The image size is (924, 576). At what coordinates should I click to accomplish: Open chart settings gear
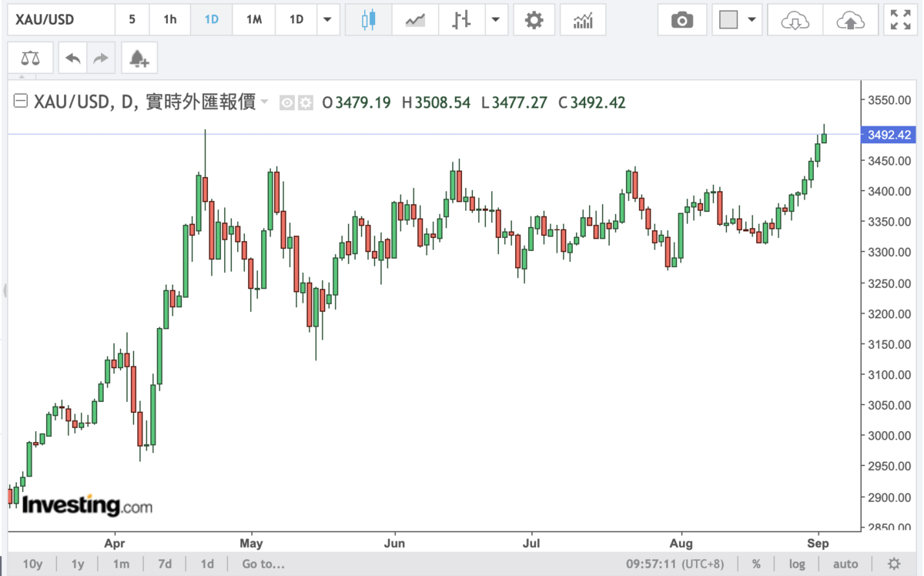pos(534,20)
